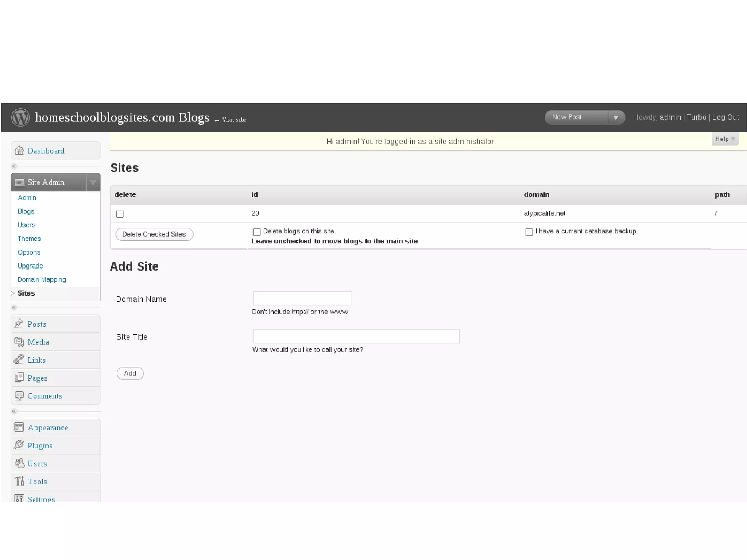Image resolution: width=747 pixels, height=560 pixels.
Task: Click the Log Out link
Action: tap(725, 117)
